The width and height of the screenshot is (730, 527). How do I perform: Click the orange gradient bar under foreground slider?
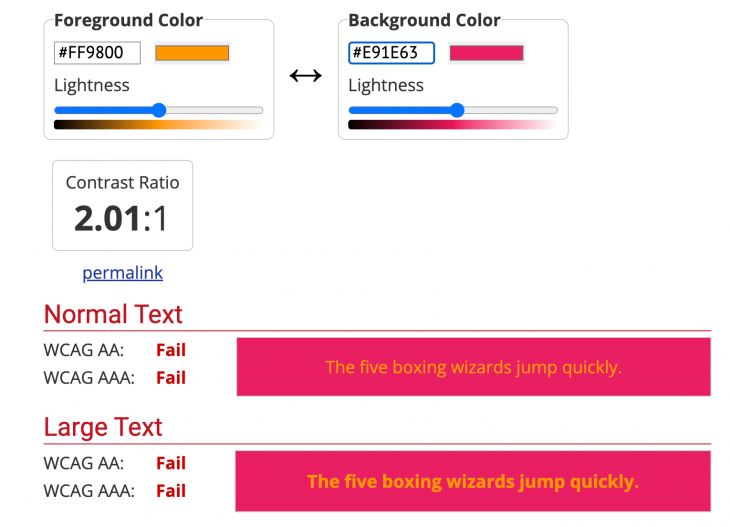point(158,125)
